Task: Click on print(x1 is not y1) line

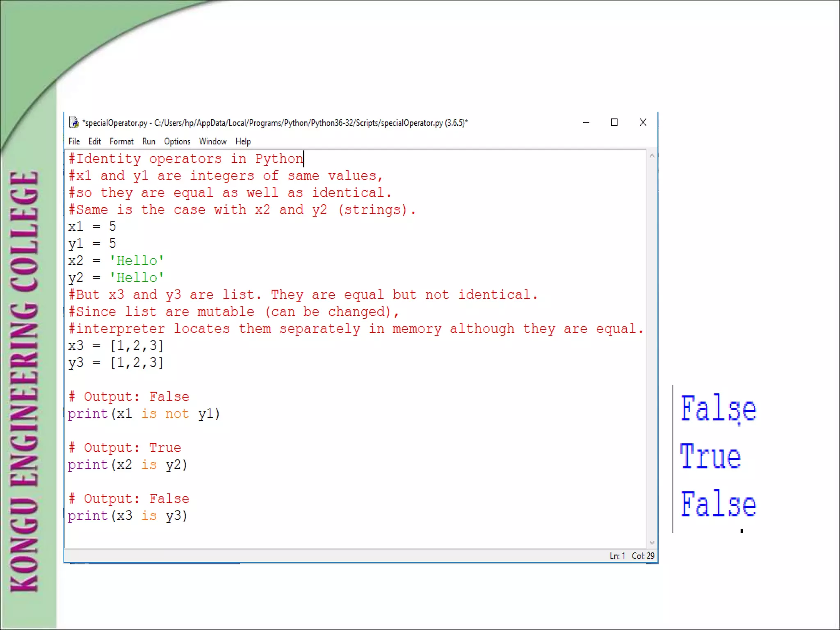Action: 144,414
